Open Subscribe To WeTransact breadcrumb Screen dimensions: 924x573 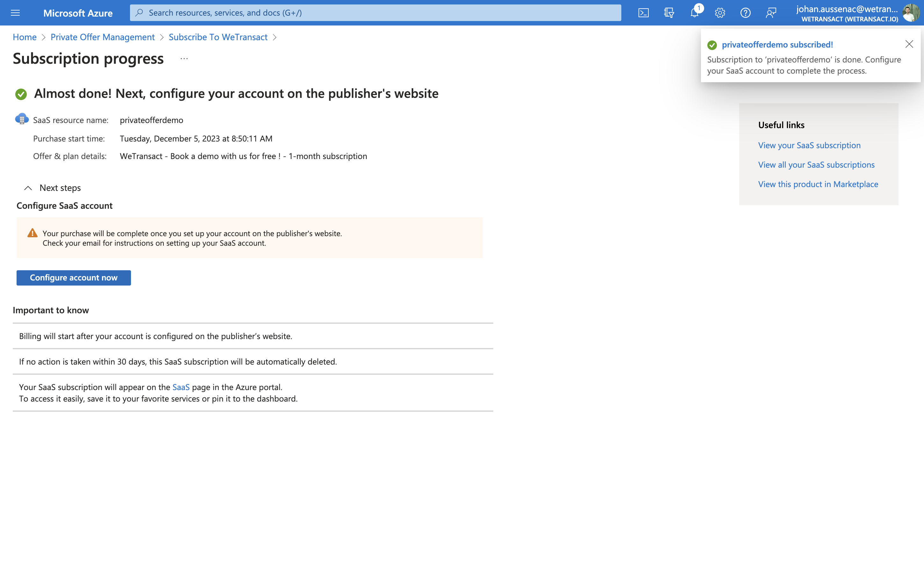coord(218,37)
